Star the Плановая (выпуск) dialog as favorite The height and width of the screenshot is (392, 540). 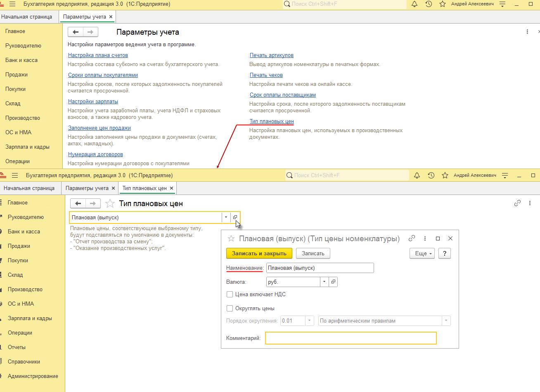click(x=231, y=238)
